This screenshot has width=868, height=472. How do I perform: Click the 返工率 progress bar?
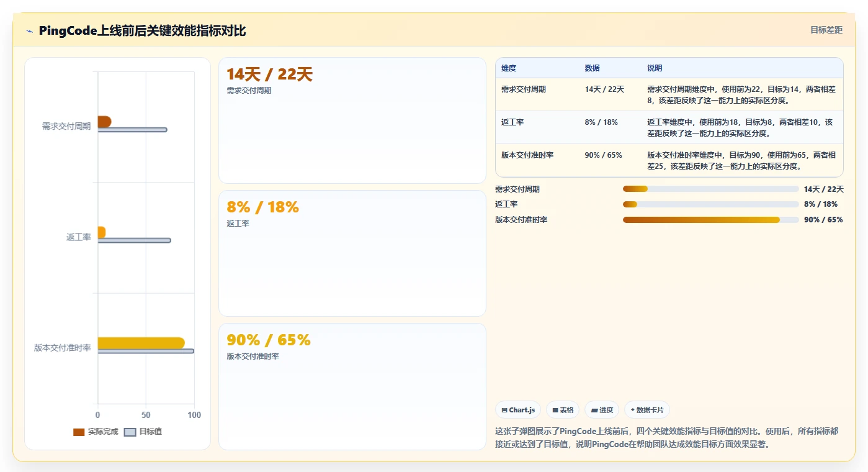click(711, 204)
